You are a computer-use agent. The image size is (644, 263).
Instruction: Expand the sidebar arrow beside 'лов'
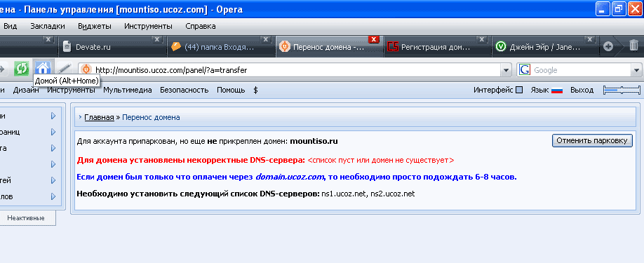pos(53,196)
